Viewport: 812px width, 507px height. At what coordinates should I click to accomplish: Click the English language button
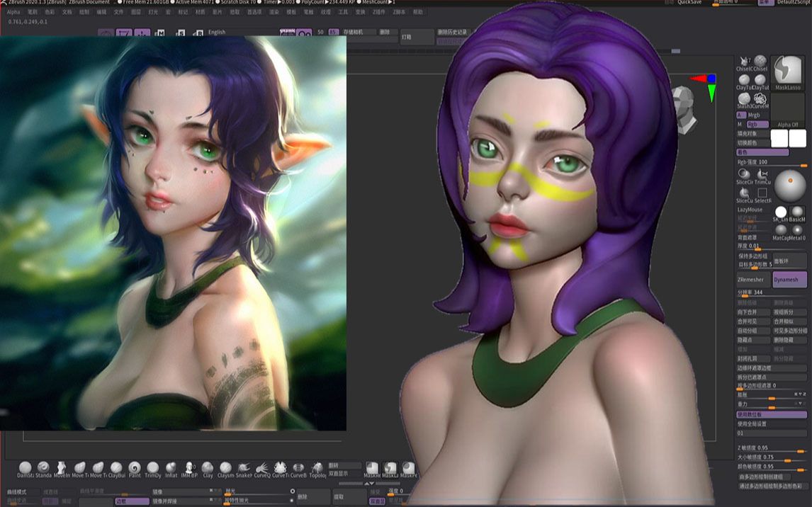click(217, 32)
